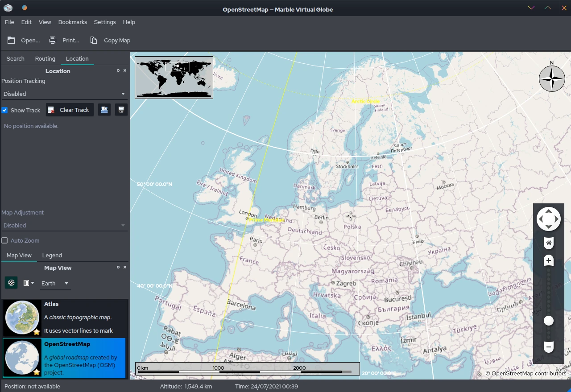Click the Clear Track button
This screenshot has height=392, width=571.
coord(70,110)
